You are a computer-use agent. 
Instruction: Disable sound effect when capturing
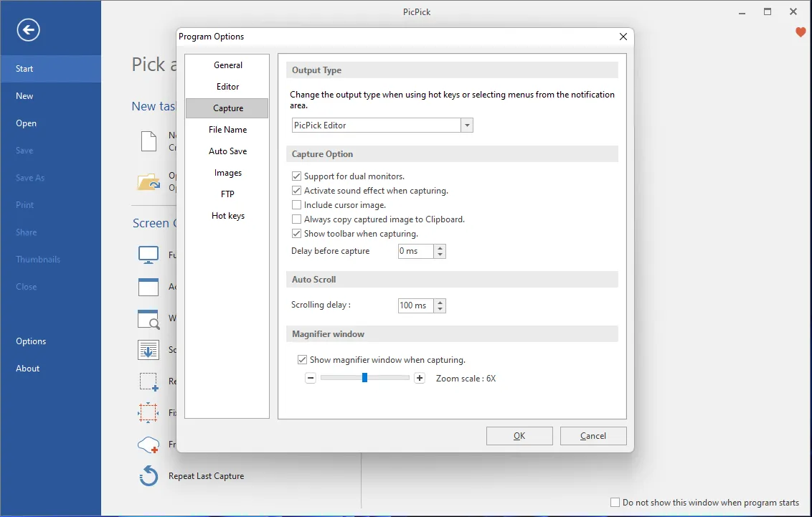pos(296,190)
